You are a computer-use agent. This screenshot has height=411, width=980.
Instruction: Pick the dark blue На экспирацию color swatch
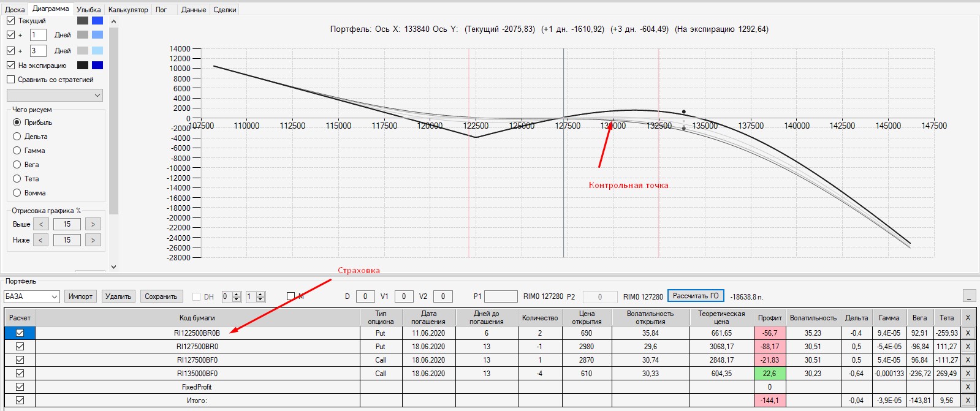(97, 65)
